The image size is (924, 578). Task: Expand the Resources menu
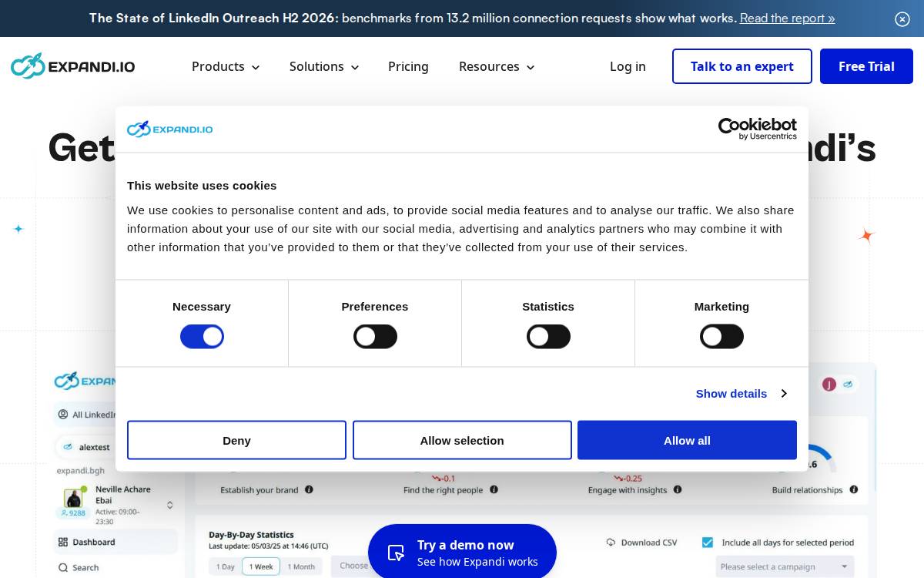(x=497, y=67)
